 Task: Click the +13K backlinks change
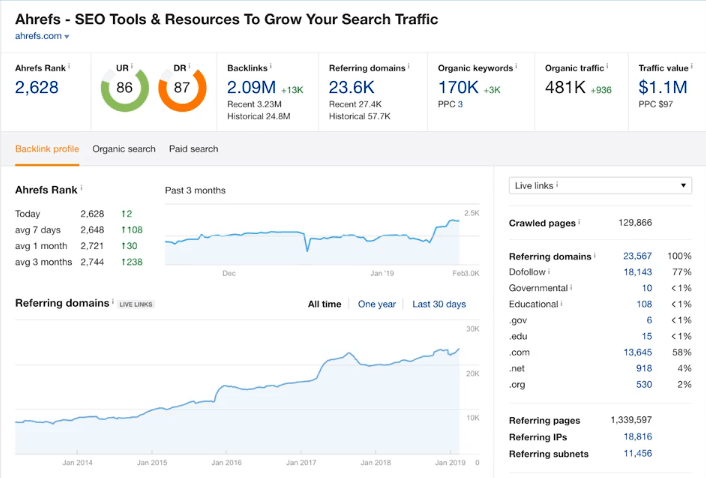point(292,90)
